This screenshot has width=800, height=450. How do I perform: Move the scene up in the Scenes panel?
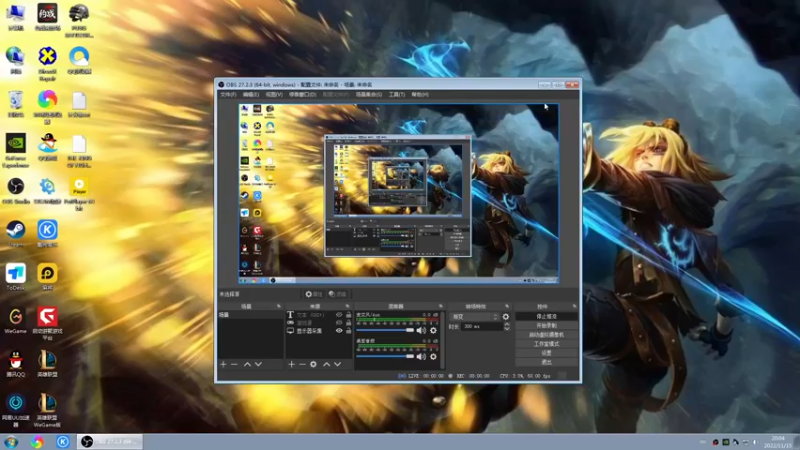point(247,364)
